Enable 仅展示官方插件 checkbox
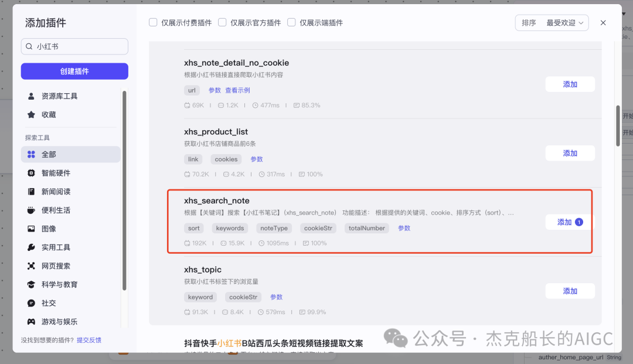 (x=222, y=22)
